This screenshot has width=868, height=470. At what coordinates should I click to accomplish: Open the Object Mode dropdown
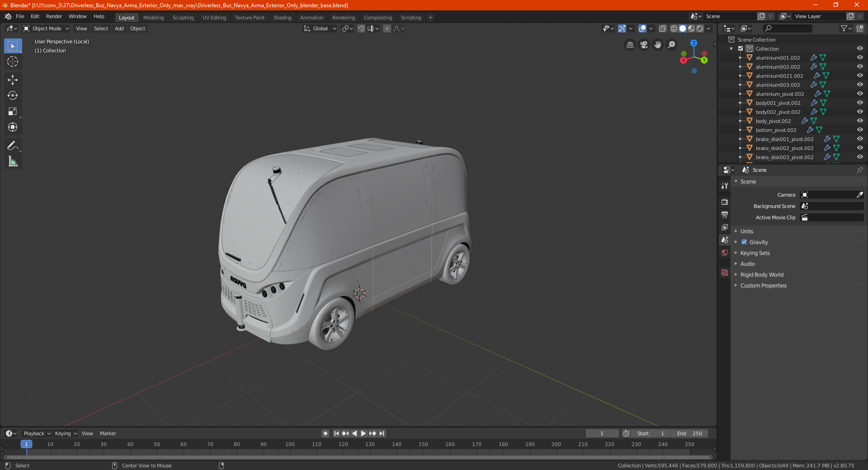(x=46, y=28)
